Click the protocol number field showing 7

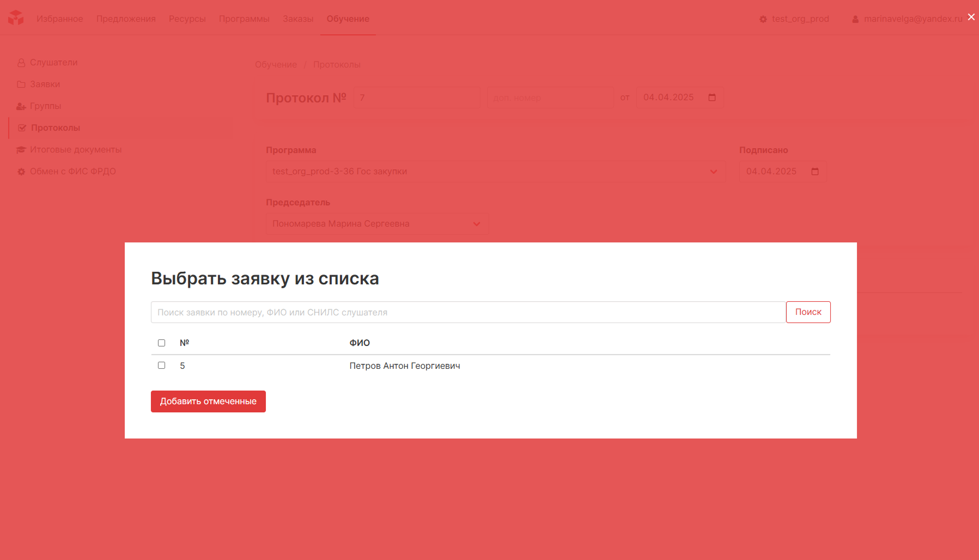click(417, 98)
